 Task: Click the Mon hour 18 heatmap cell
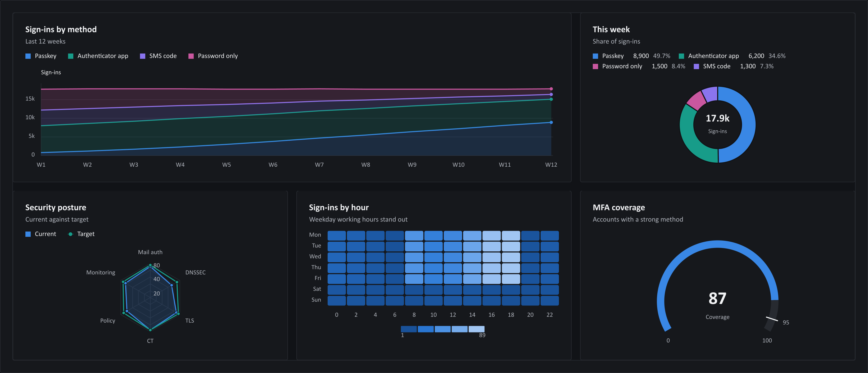tap(511, 236)
